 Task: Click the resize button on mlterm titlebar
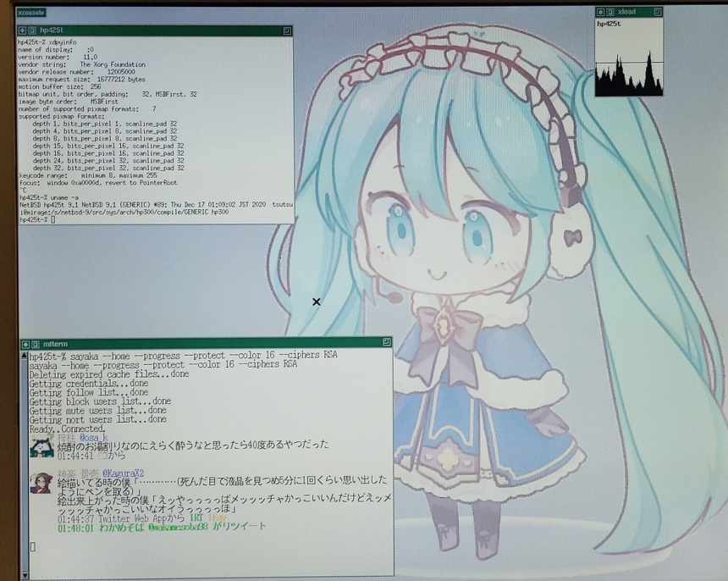point(387,342)
